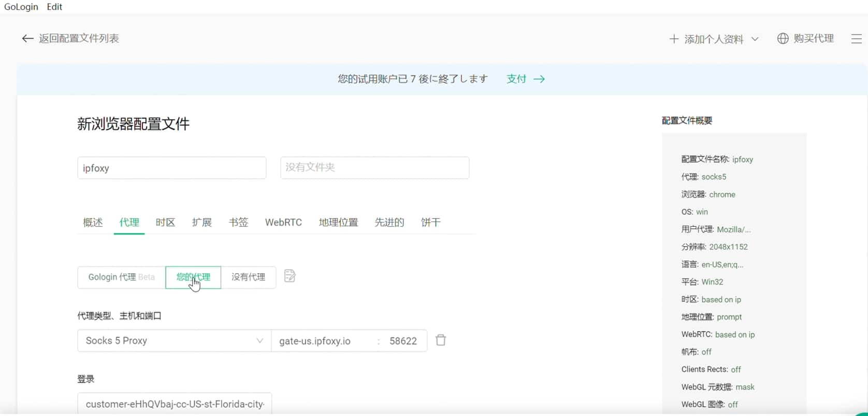Click summary row WebRTC: based on ip

coord(718,335)
